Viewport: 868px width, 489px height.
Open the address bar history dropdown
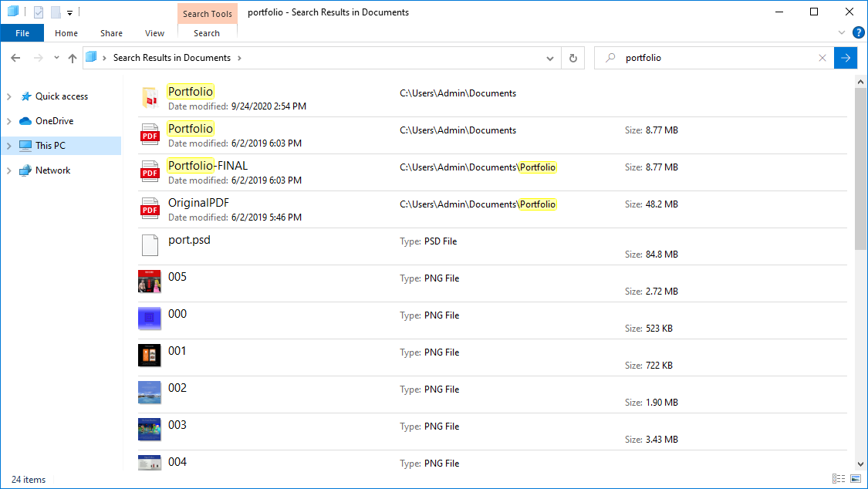pos(549,58)
